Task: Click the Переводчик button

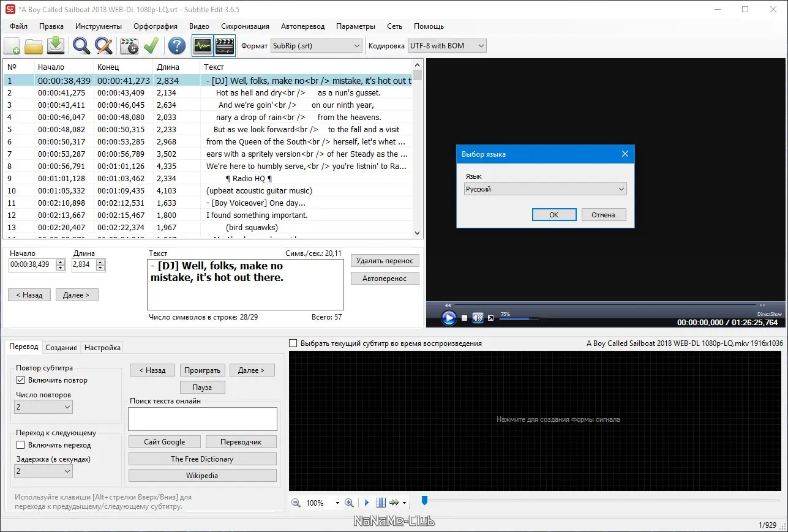Action: (x=241, y=442)
